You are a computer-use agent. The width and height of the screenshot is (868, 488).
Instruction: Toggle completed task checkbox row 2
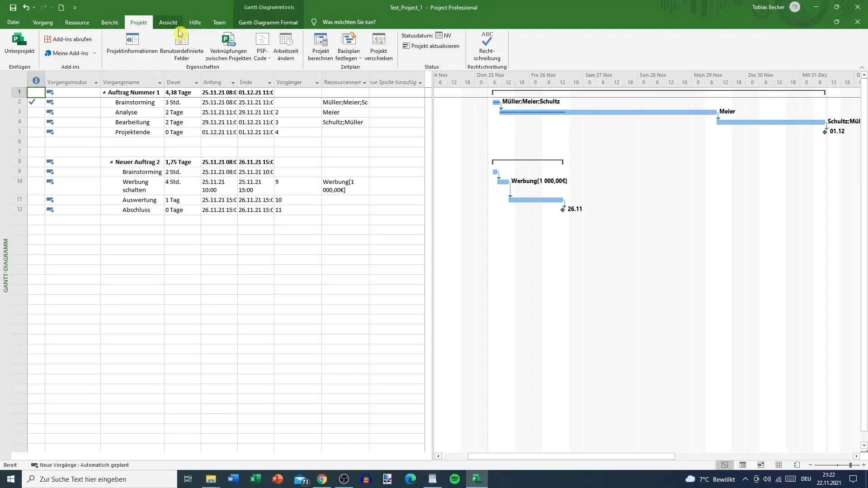coord(32,101)
